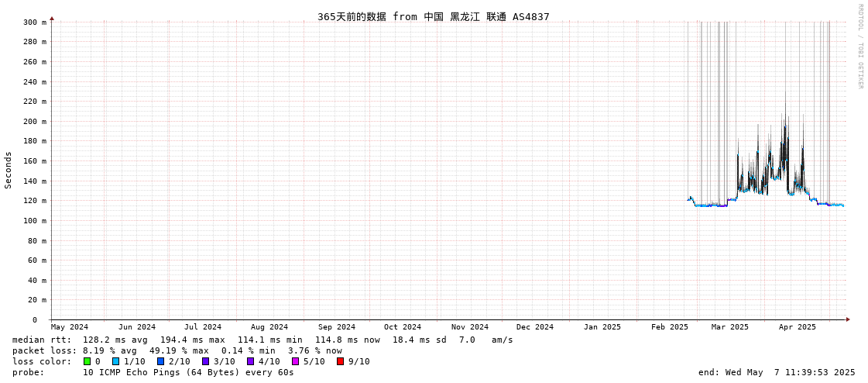Click the 280 m y-axis value
Viewport: 868px width, 383px height.
(35, 42)
